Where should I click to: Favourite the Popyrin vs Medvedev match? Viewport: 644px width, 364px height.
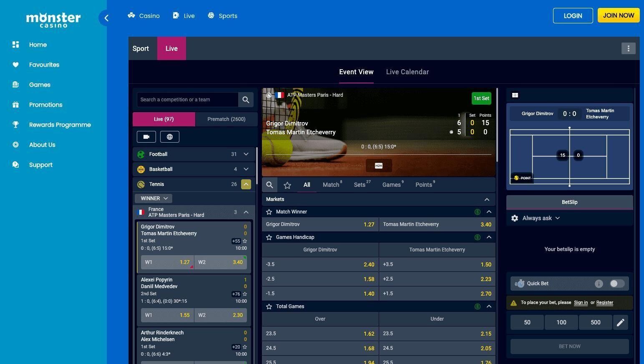tap(245, 294)
